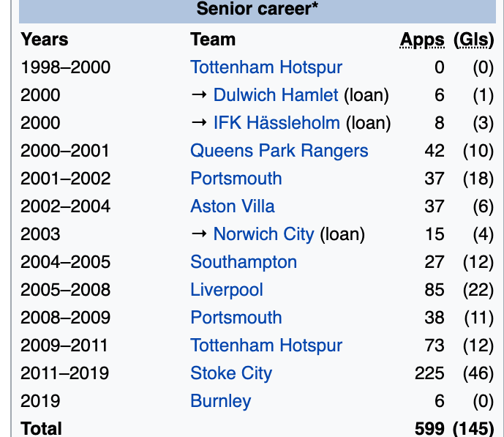Click the Years column header
Screen dimensions: 504x437
click(x=44, y=40)
